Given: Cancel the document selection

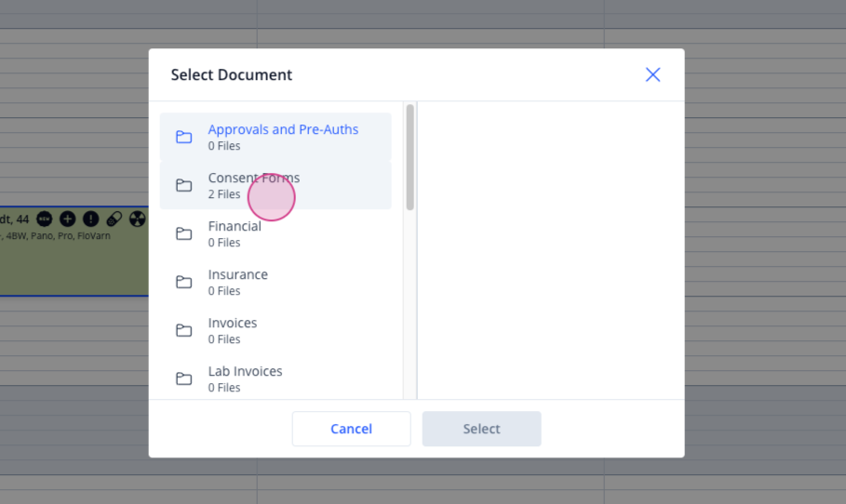Looking at the screenshot, I should tap(351, 429).
